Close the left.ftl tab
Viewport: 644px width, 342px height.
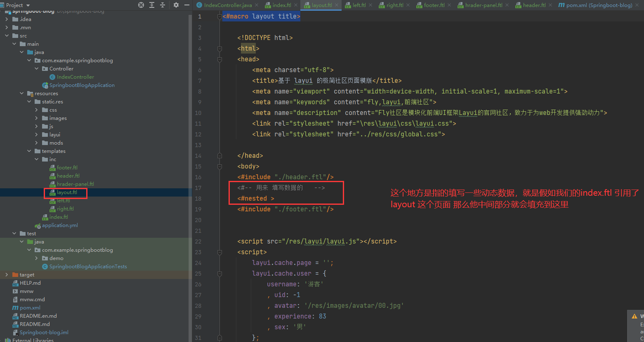370,5
